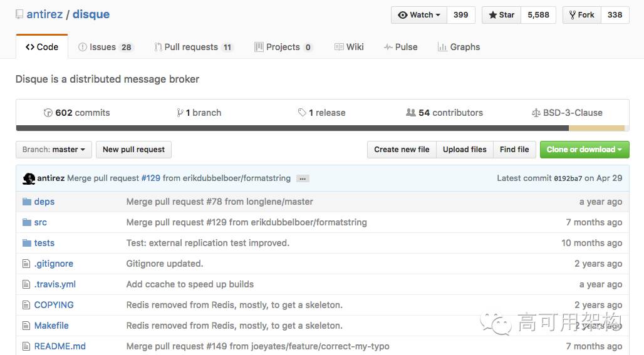Open the 1 branch list
644x355 pixels.
click(199, 113)
